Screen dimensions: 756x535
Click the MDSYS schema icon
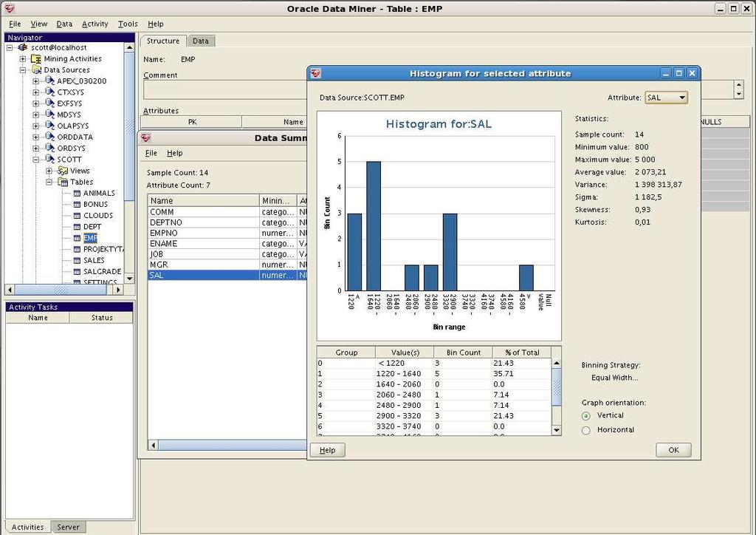pos(49,115)
